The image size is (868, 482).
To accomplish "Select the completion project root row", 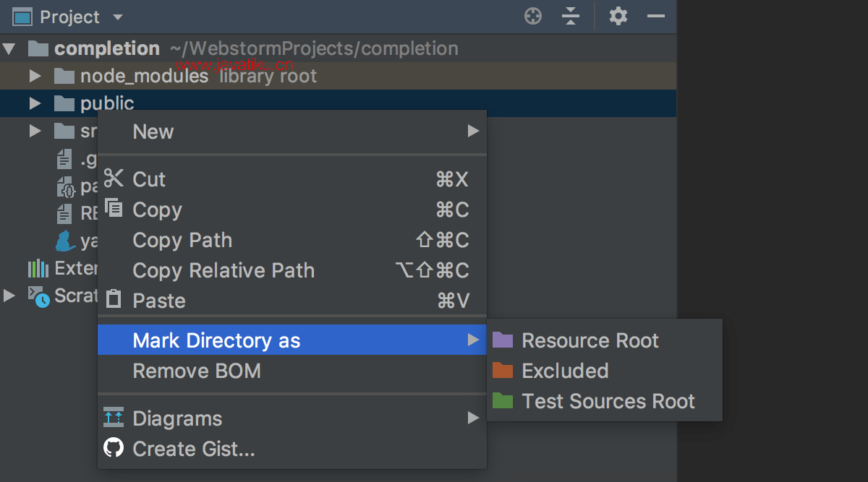I will (339, 48).
